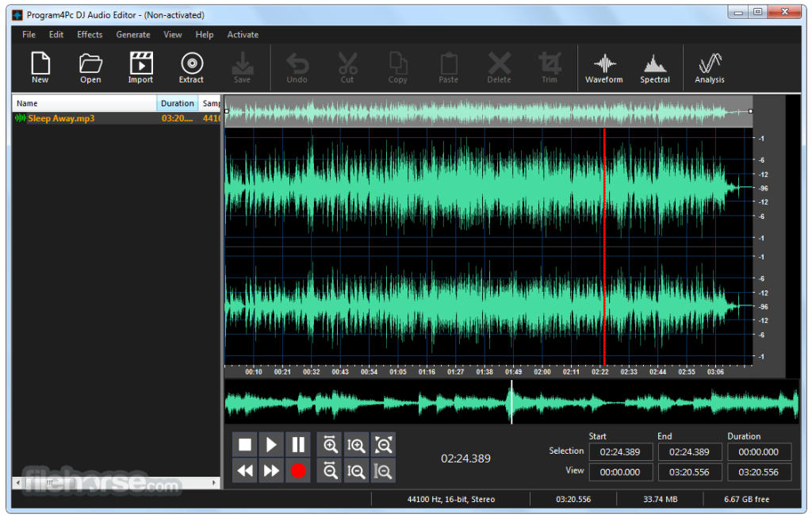Click the right handle of the overview range bar
This screenshot has width=812, height=518.
pyautogui.click(x=750, y=111)
